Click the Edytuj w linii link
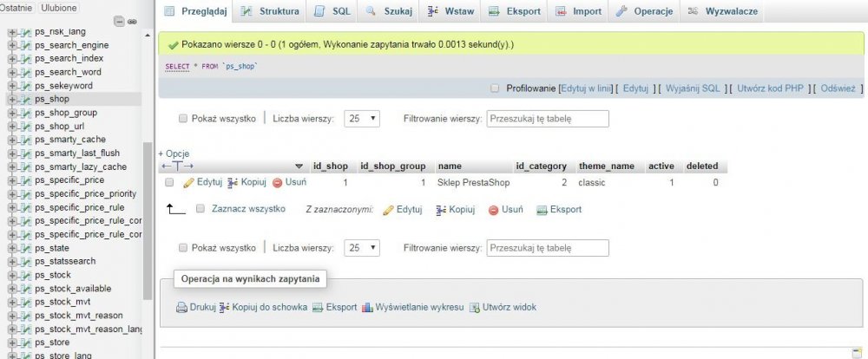 coord(586,88)
